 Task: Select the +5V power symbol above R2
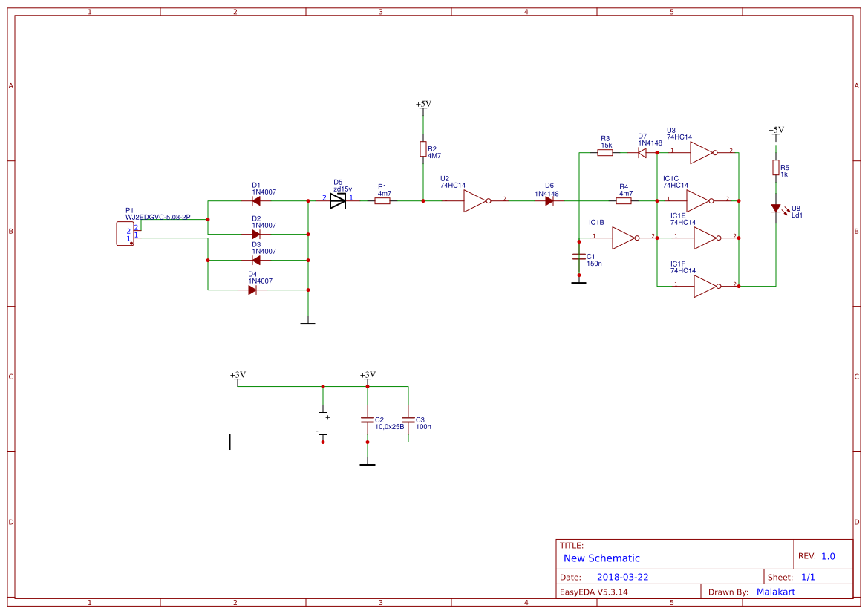423,107
